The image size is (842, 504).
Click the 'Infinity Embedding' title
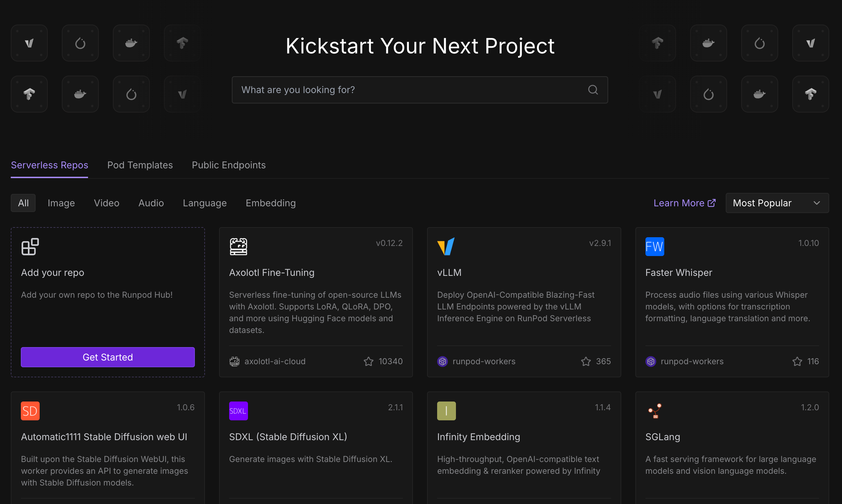tap(478, 437)
